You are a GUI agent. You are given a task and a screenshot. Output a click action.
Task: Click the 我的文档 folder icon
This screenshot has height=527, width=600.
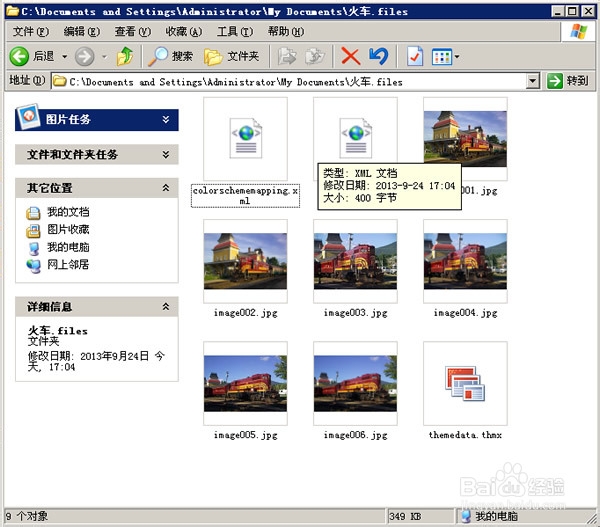[x=33, y=213]
